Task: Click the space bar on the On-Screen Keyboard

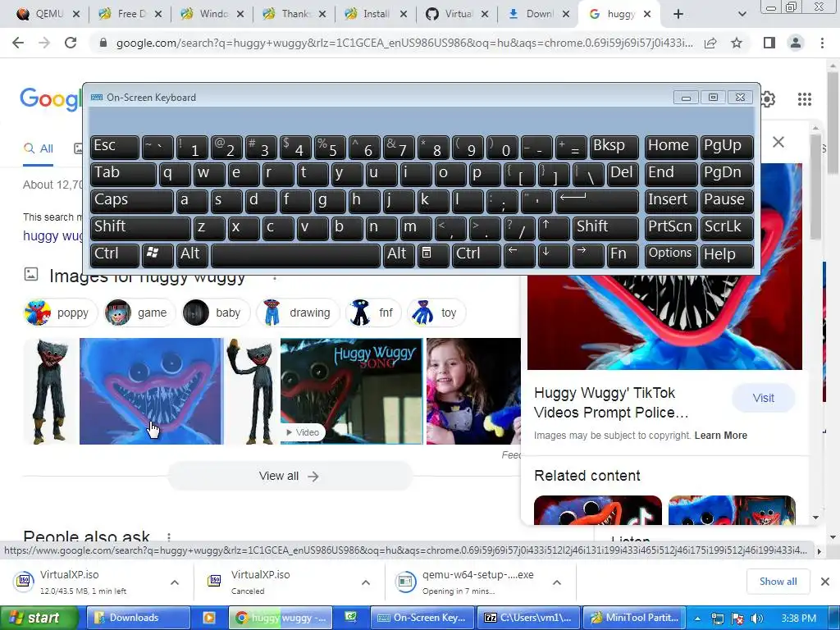Action: tap(295, 254)
